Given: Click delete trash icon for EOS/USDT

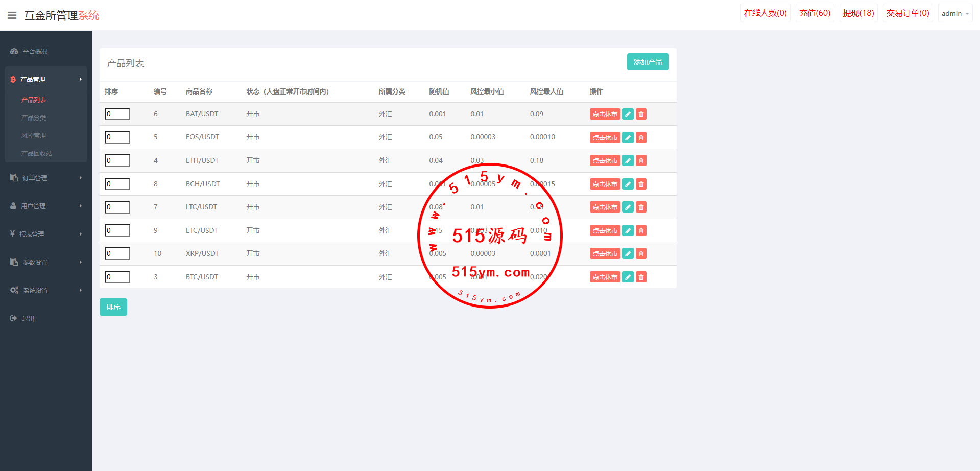Looking at the screenshot, I should click(641, 137).
